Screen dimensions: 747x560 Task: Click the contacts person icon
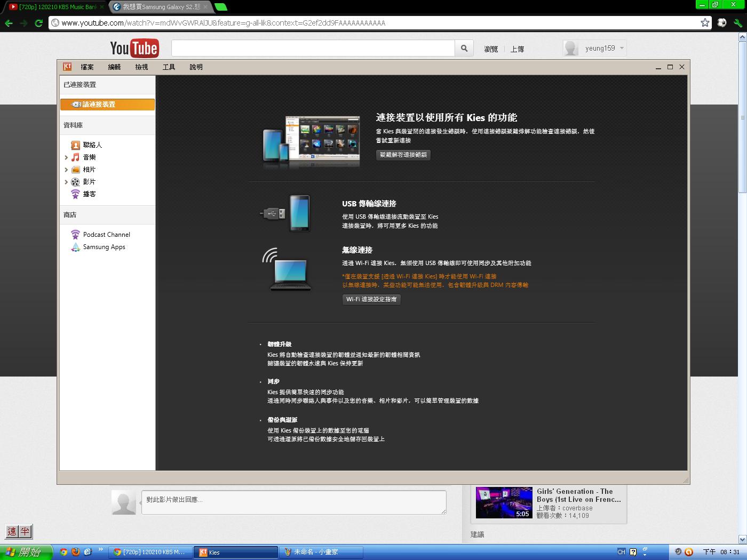[75, 145]
